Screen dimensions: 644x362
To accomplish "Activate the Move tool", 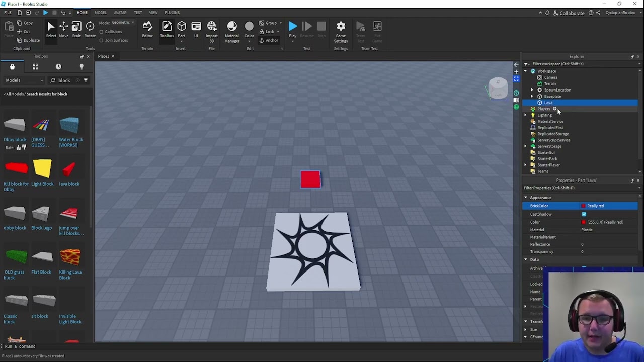I will pyautogui.click(x=64, y=29).
